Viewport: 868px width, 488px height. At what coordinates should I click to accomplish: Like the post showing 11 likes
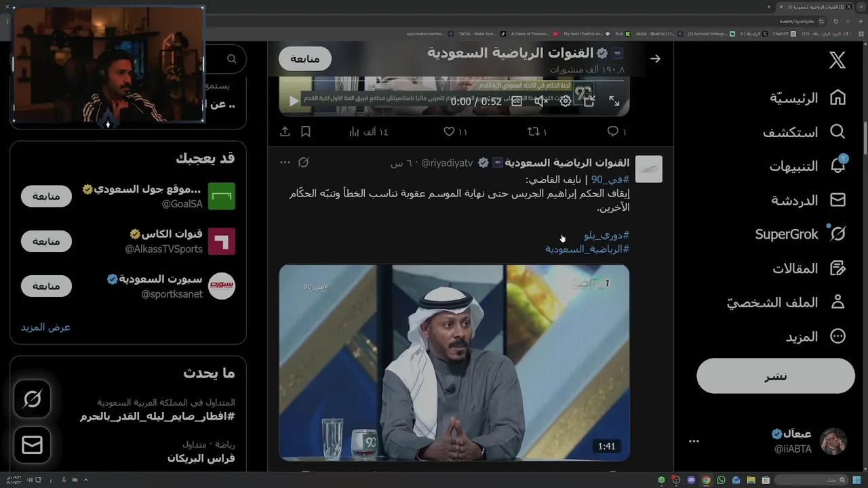(455, 131)
